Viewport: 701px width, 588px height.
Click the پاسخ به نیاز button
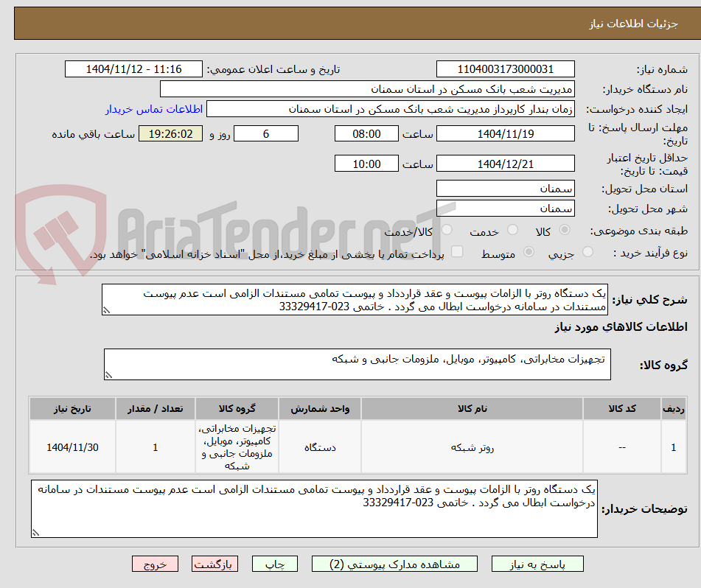(x=537, y=564)
